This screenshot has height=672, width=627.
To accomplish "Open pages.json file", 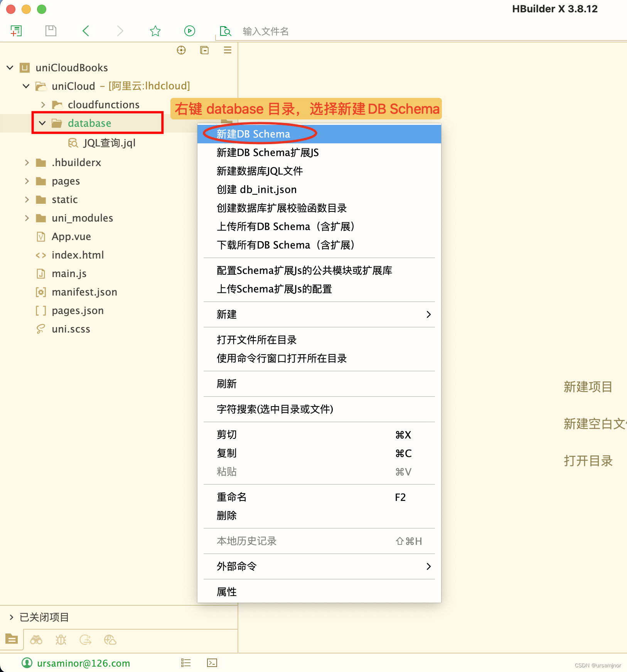I will click(x=78, y=311).
